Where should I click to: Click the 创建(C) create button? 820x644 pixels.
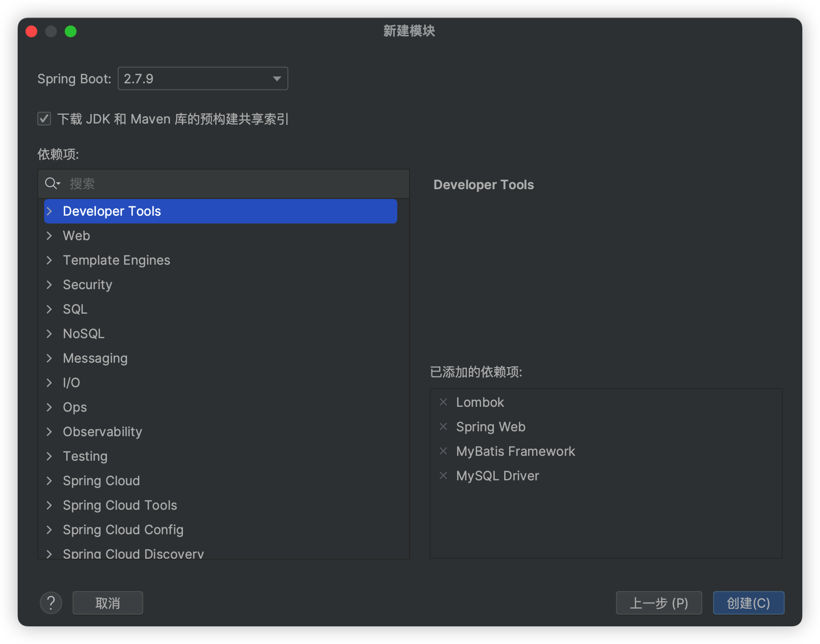[x=748, y=603]
